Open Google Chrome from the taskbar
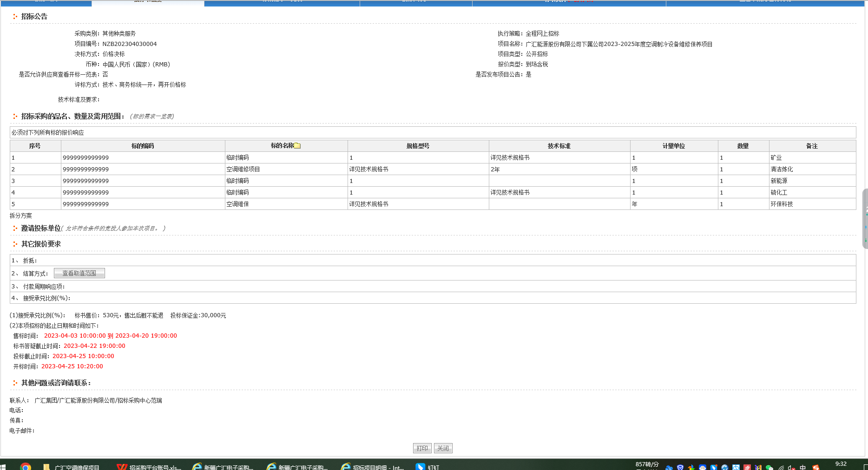Image resolution: width=868 pixels, height=470 pixels. 26,467
